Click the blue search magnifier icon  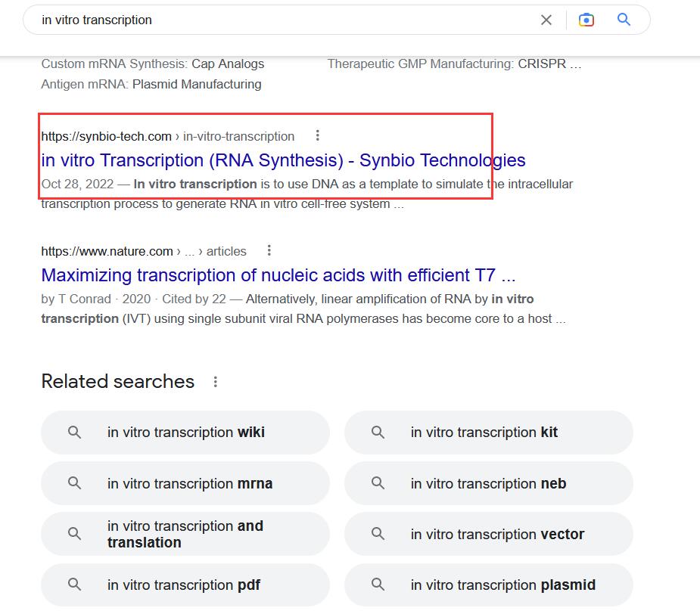(x=624, y=20)
